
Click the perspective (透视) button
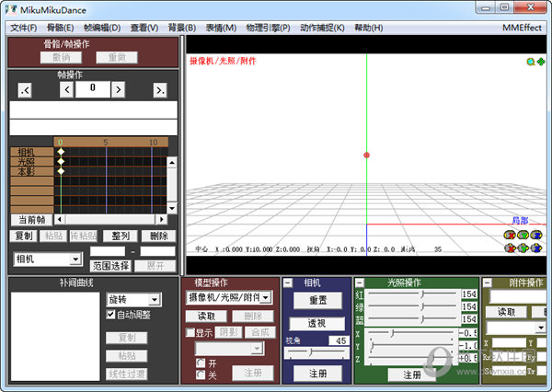point(316,323)
